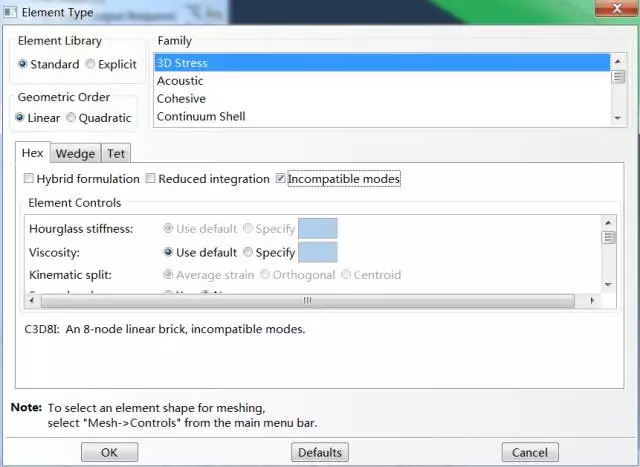
Task: Select 3D Stress in Family list
Action: 382,63
